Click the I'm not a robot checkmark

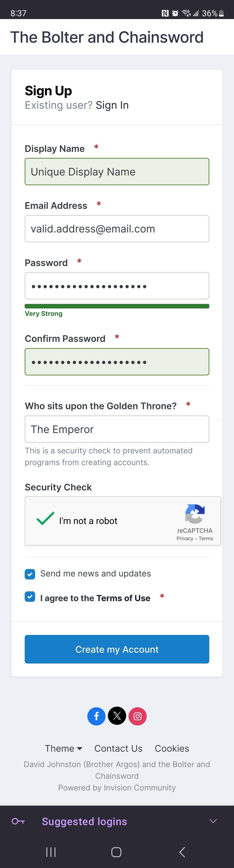45,519
